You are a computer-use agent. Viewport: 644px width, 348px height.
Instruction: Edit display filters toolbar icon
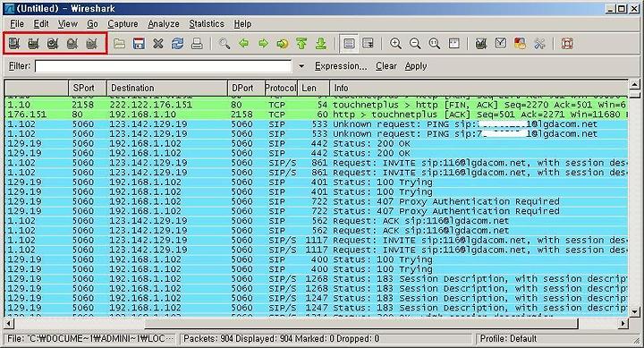click(x=501, y=43)
